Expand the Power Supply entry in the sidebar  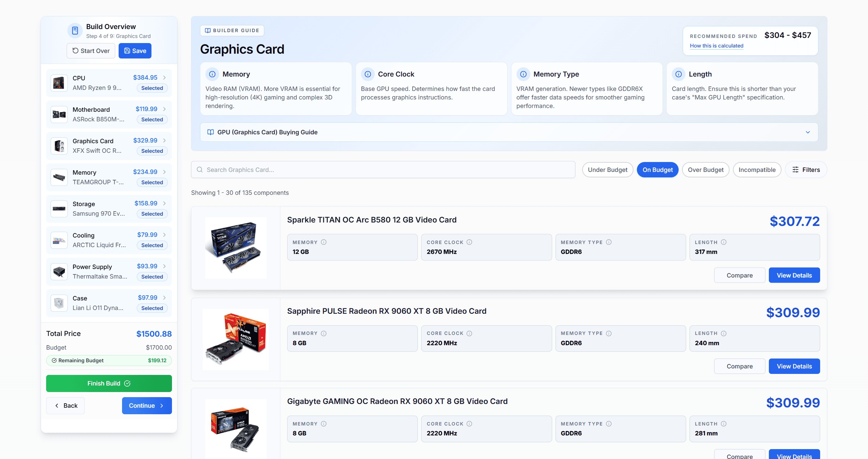164,266
